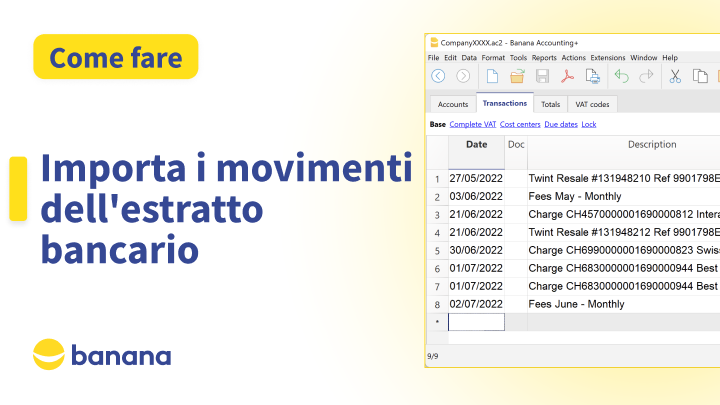The image size is (720, 405).
Task: Click description 'Fees May - Monthly'
Action: [x=575, y=197]
